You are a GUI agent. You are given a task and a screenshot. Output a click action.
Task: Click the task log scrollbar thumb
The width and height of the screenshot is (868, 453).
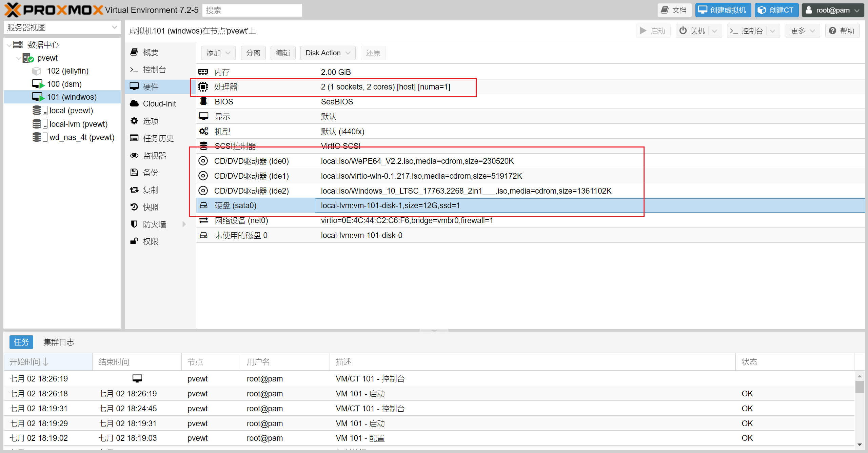tap(860, 387)
